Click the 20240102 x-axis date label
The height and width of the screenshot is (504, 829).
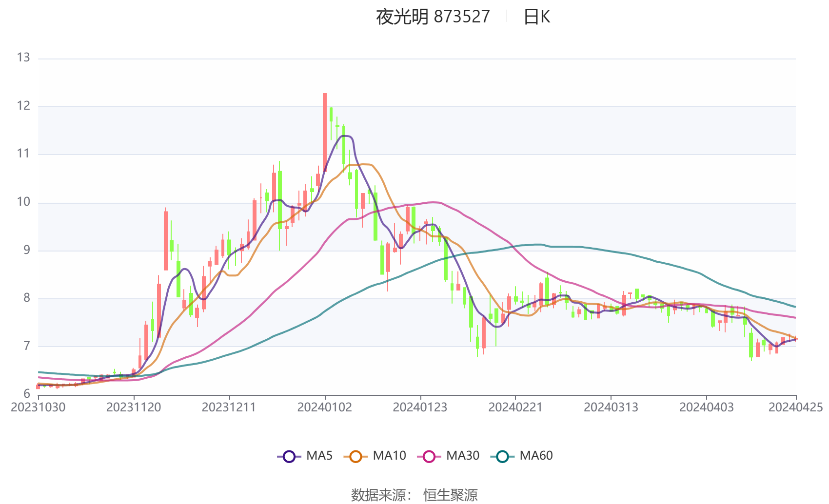(325, 407)
